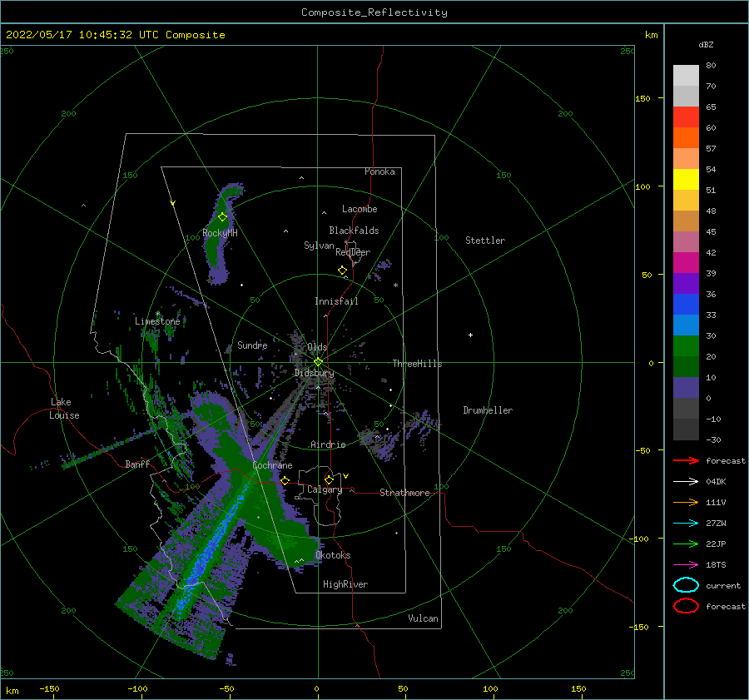The width and height of the screenshot is (749, 700).
Task: Click the Okotoks town label
Action: (x=333, y=555)
